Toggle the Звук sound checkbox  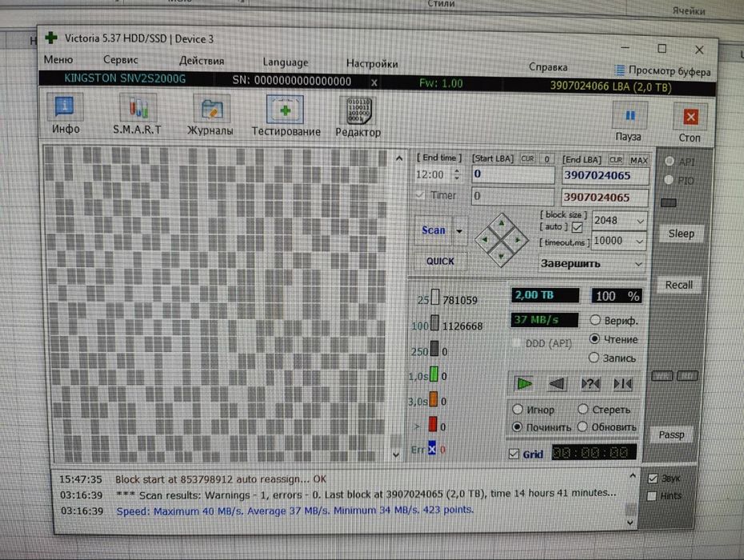pos(653,478)
